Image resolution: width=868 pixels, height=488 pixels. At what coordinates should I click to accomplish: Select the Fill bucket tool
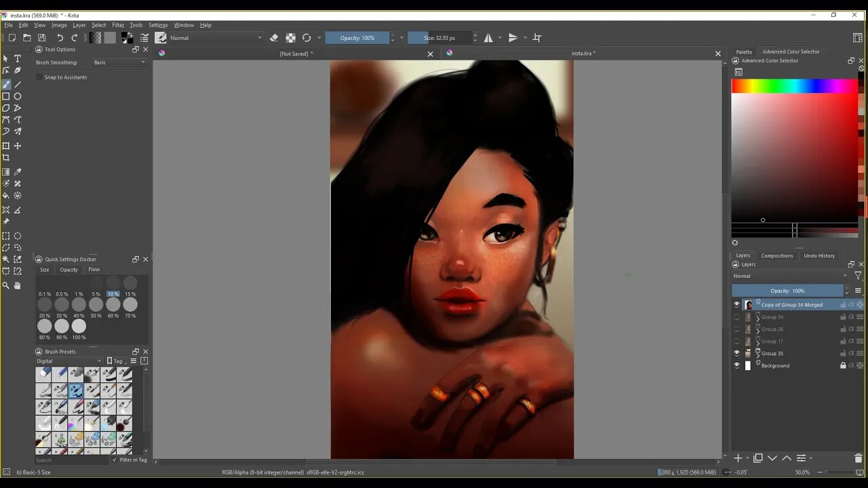pos(6,195)
